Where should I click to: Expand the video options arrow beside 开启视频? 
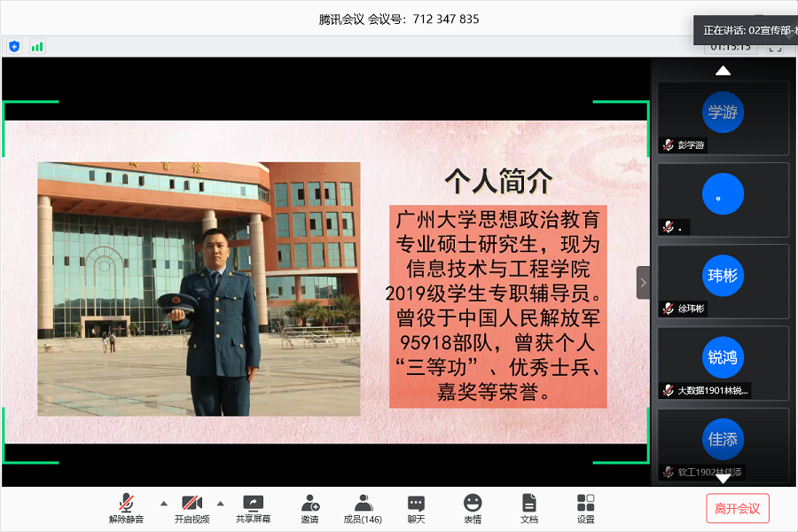[x=220, y=503]
